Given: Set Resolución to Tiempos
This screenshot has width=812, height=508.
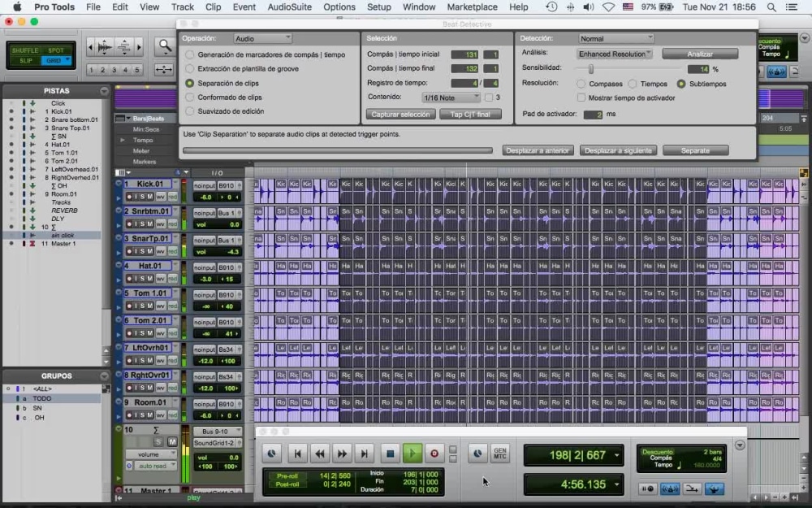Looking at the screenshot, I should [633, 84].
